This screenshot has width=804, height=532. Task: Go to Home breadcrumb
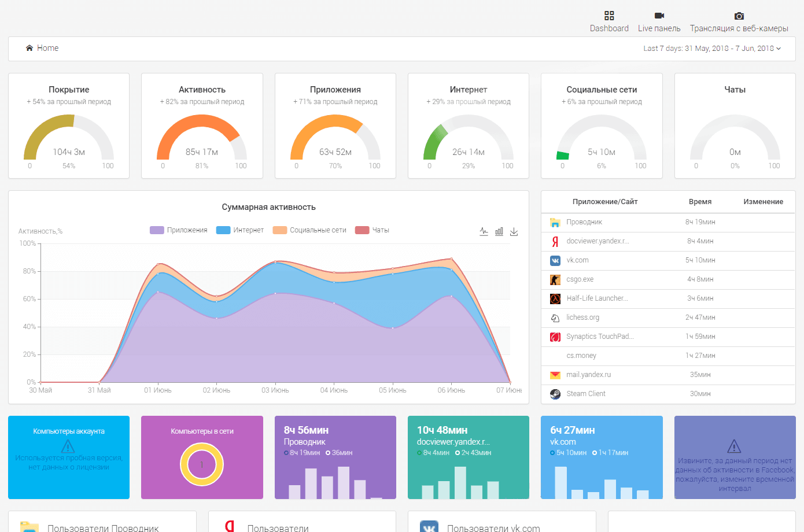(x=47, y=48)
